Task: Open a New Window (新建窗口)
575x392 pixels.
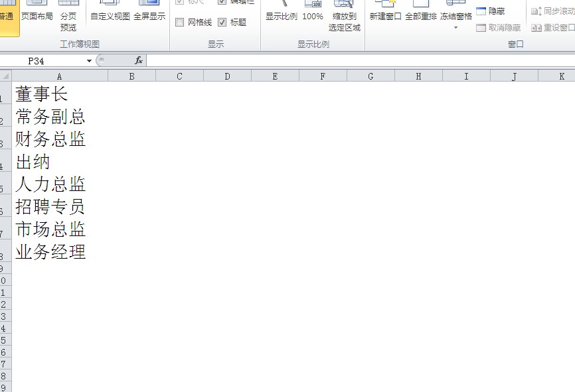Action: point(385,13)
